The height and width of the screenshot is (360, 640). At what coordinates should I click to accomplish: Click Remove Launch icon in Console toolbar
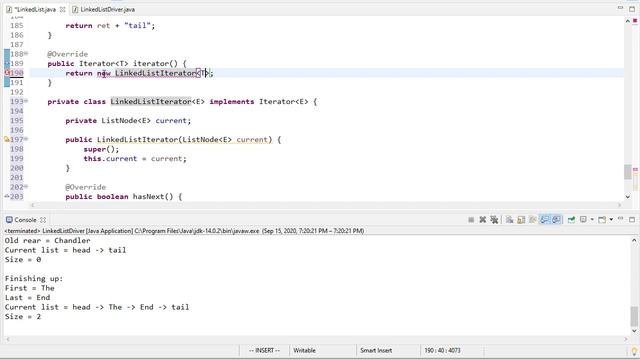[x=482, y=220]
